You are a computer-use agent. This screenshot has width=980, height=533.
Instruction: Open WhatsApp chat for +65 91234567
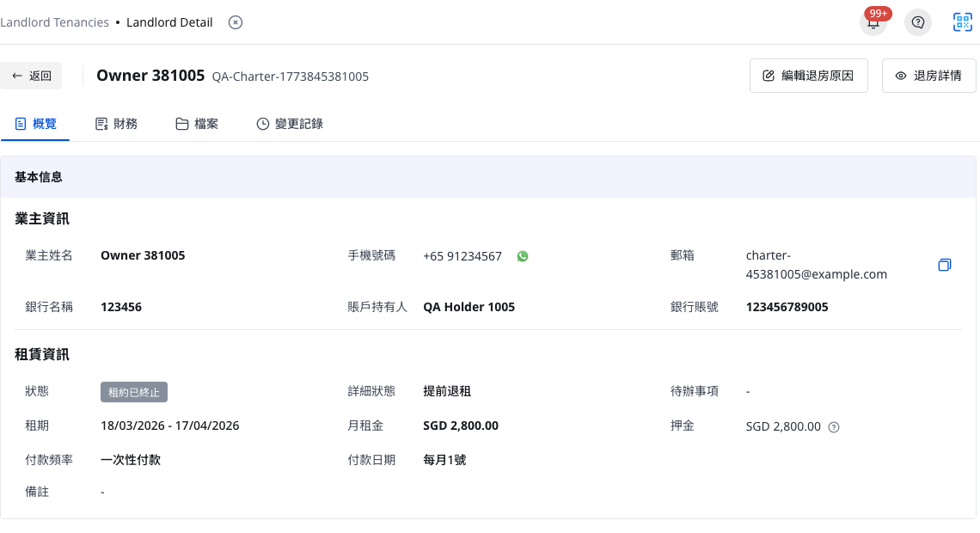click(523, 256)
